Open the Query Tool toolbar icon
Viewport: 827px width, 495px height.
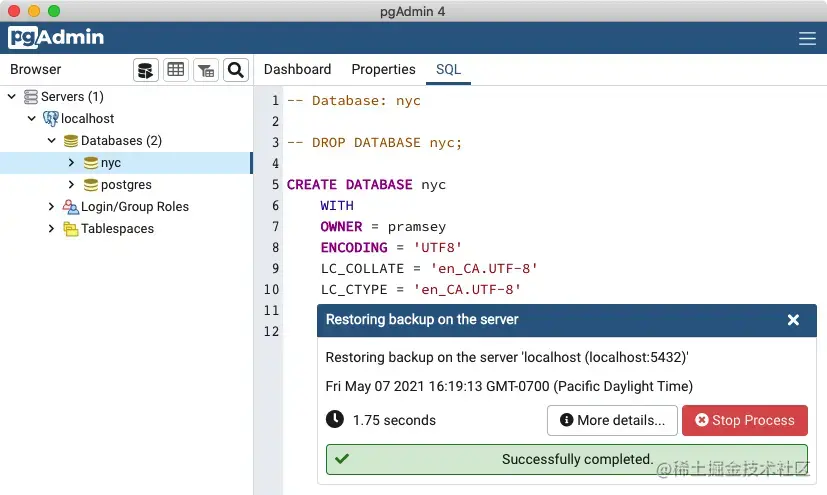[146, 70]
